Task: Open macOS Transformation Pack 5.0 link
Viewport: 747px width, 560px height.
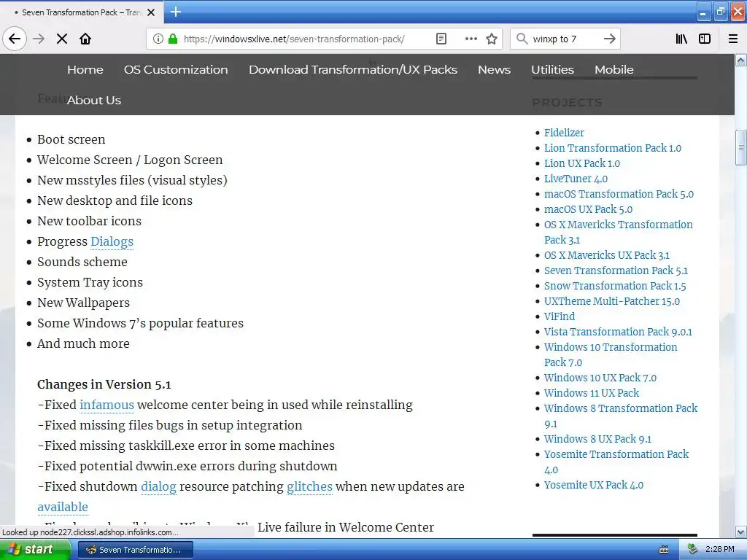Action: pos(619,194)
